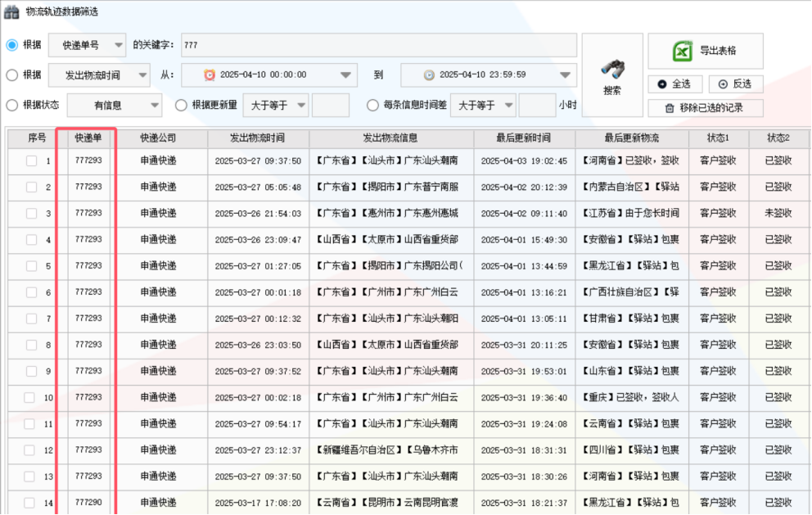Click the app icon in title bar
This screenshot has height=515, width=812.
(x=11, y=11)
